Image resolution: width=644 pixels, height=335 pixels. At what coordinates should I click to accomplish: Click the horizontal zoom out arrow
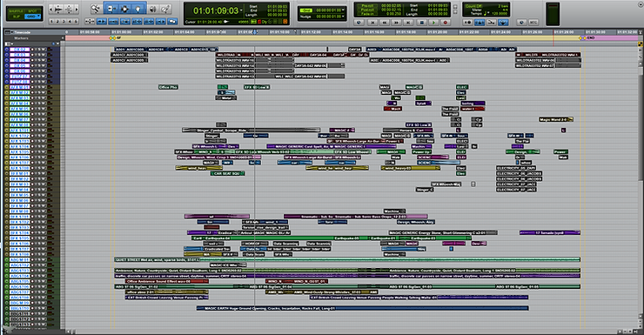[50, 9]
